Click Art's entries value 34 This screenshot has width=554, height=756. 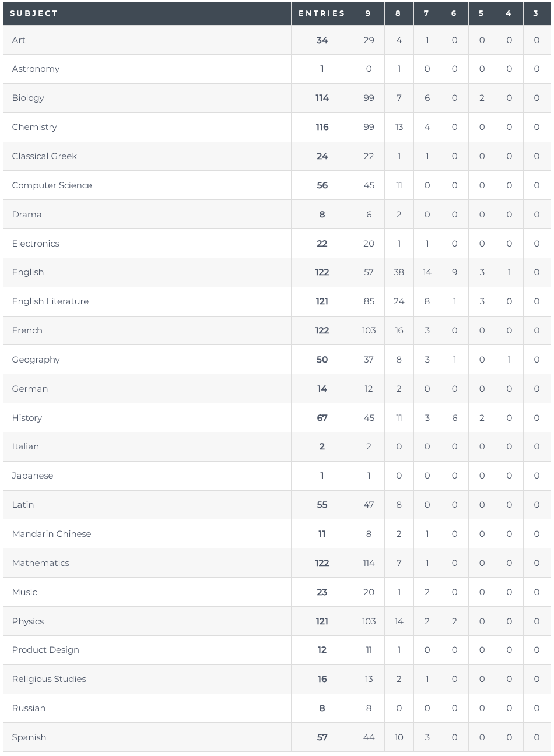click(322, 40)
